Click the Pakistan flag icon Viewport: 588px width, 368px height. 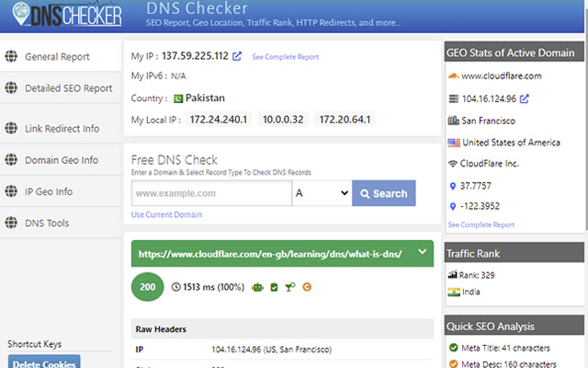click(178, 98)
